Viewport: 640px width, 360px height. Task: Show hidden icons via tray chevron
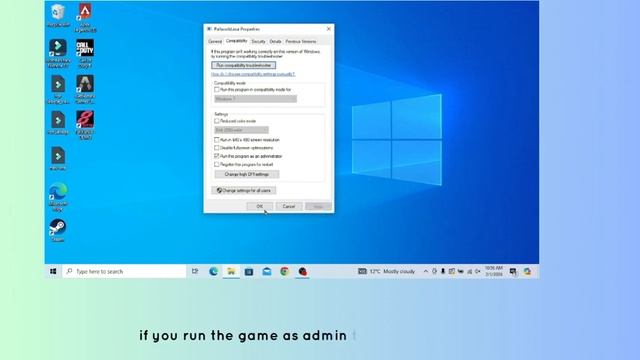pyautogui.click(x=426, y=271)
